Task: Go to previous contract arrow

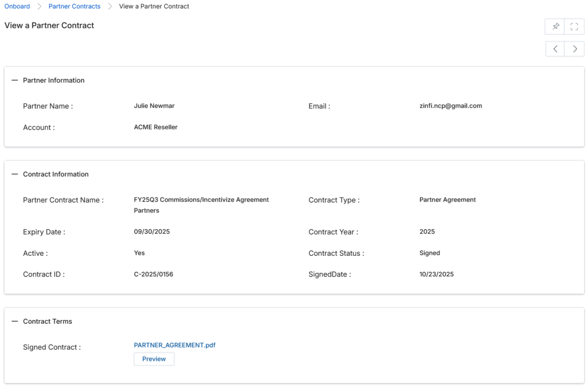Action: coord(555,49)
